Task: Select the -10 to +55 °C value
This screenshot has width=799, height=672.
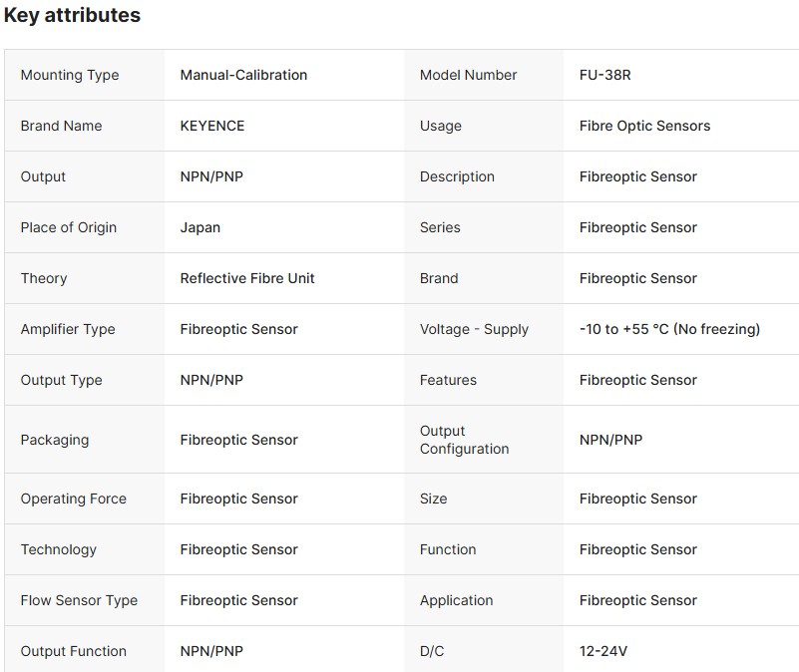Action: click(x=669, y=329)
